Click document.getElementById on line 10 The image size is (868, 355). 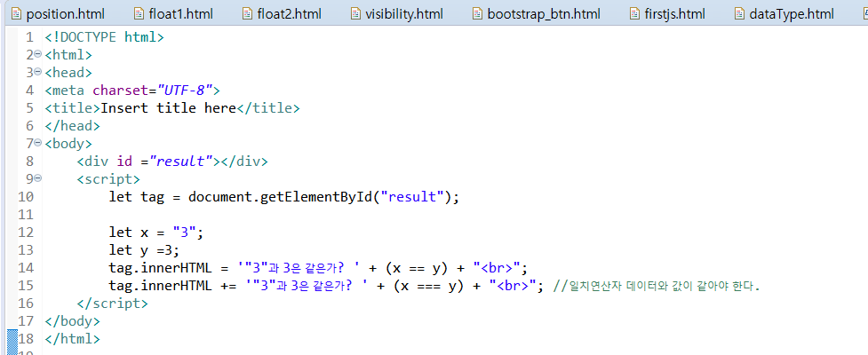point(281,197)
